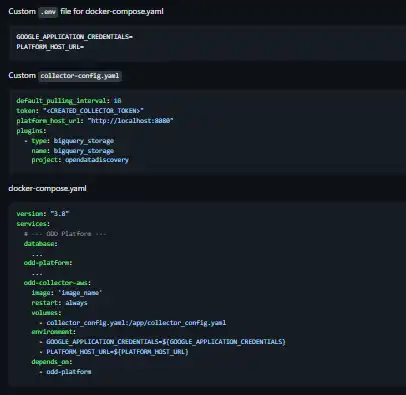Screen dimensions: 406x395
Task: Click the token "<CREATED_COLLECTOR_TOKEN>" line
Action: click(80, 111)
